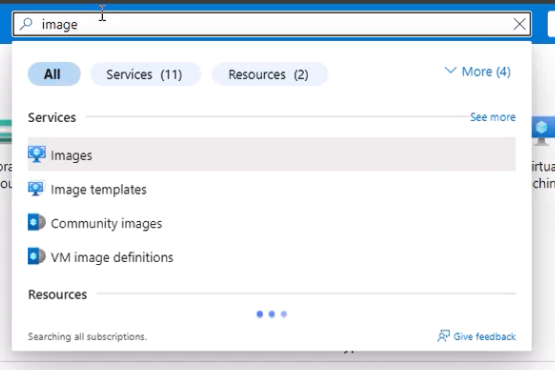
Task: Click the Images service icon
Action: pyautogui.click(x=37, y=155)
